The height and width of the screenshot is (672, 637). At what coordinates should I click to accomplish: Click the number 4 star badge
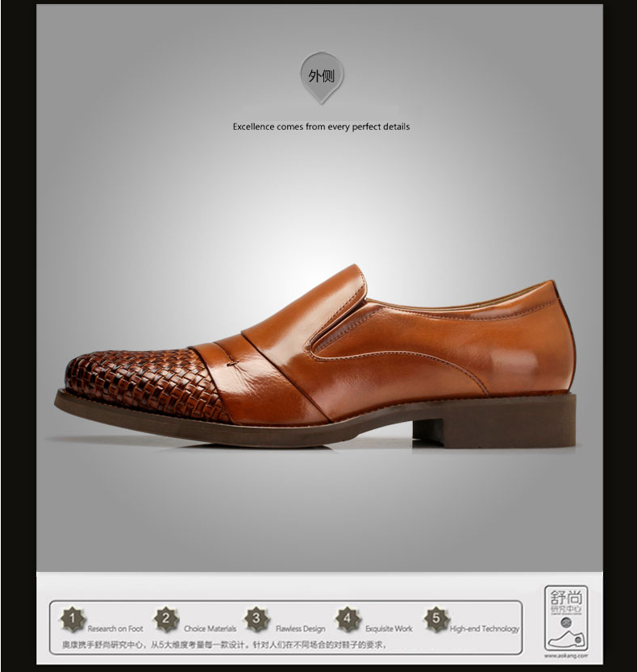click(x=348, y=620)
